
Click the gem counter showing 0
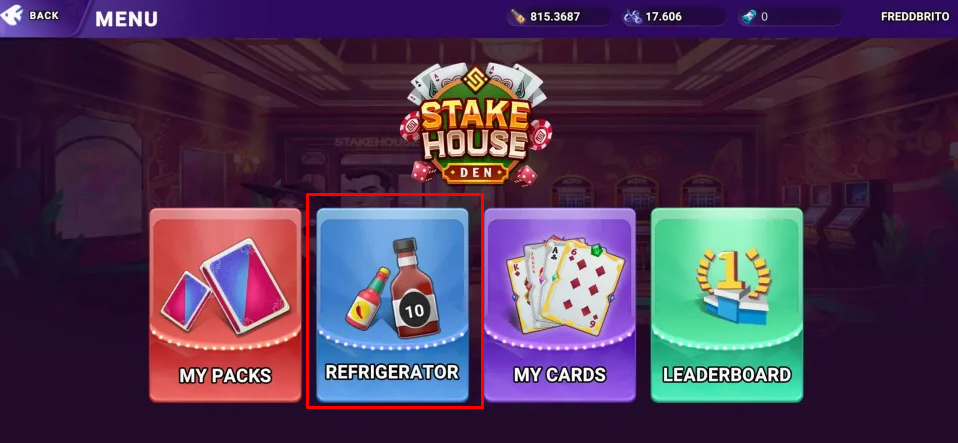[790, 16]
